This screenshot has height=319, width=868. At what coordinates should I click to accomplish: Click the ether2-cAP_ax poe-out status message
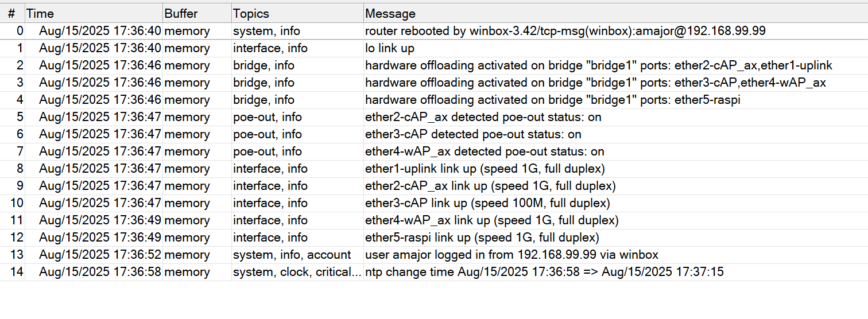pos(483,117)
